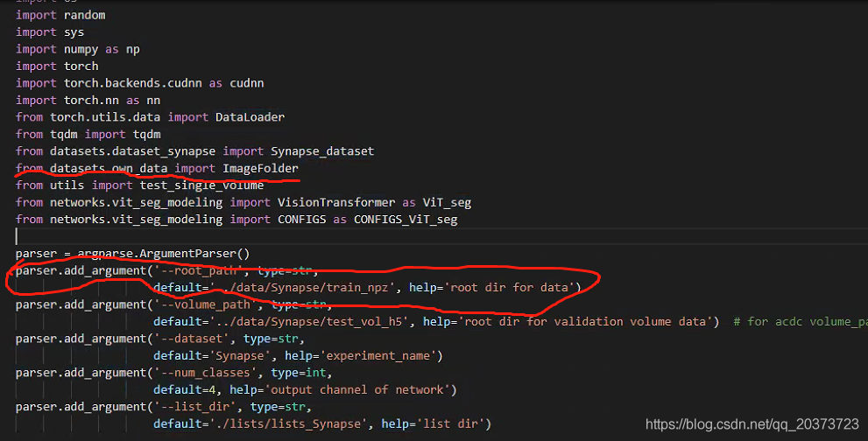This screenshot has width=868, height=441.
Task: Select the 'cudnn' alias at line end
Action: click(x=246, y=83)
